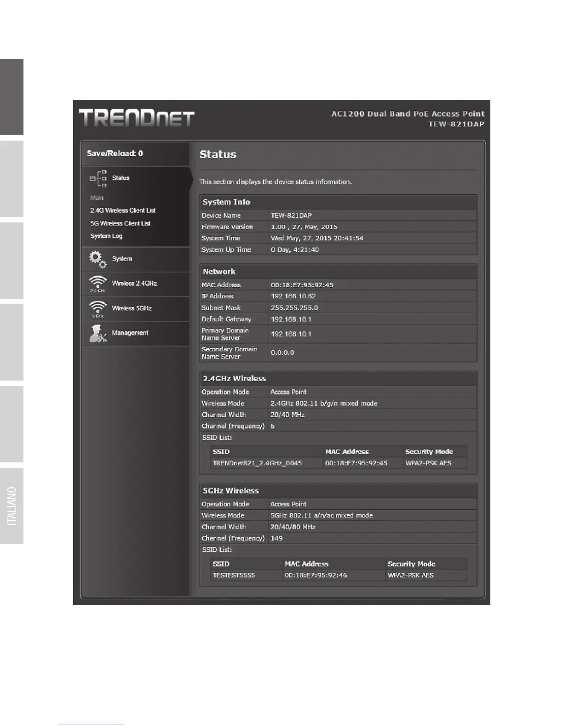Open the System Log page
563x728 pixels.
[x=106, y=236]
